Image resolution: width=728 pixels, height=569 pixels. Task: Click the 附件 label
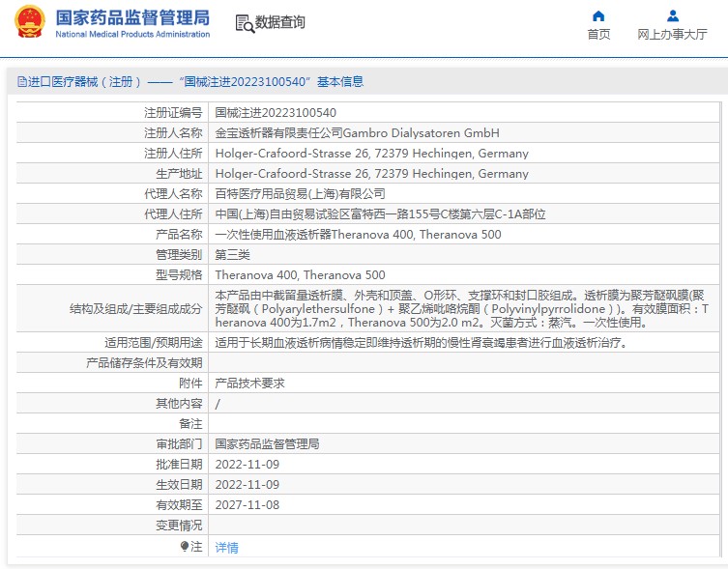click(x=190, y=384)
